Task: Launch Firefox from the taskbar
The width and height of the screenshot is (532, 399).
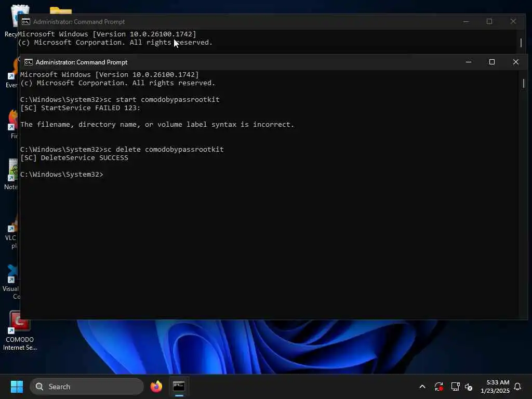Action: click(156, 387)
